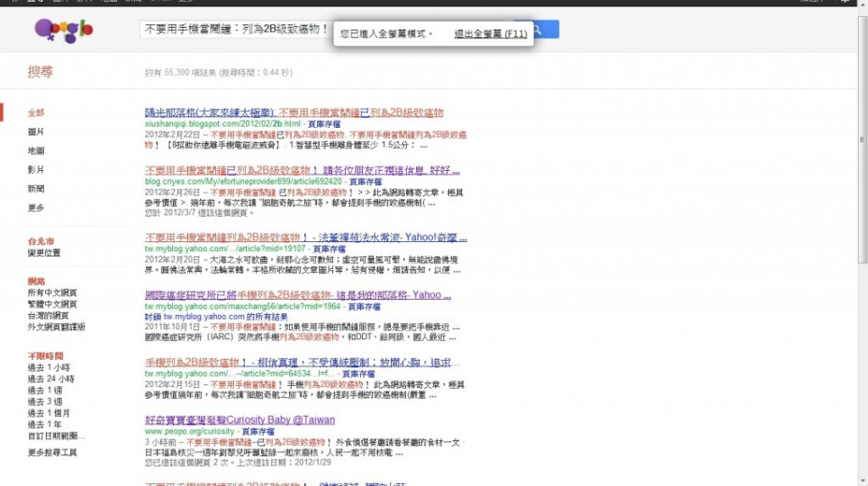Image resolution: width=868 pixels, height=486 pixels.
Task: Click 退出全螢幕 (F11) to exit fullscreen
Action: click(491, 34)
